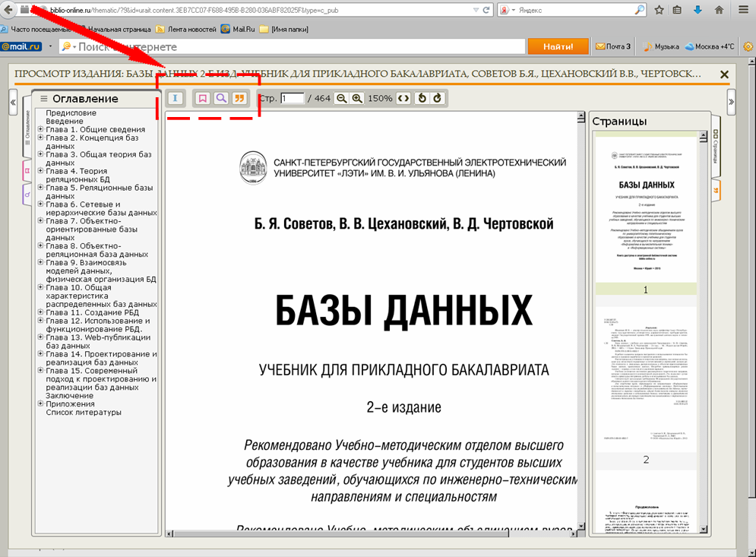Collapse the right panel with double chevron

click(731, 103)
